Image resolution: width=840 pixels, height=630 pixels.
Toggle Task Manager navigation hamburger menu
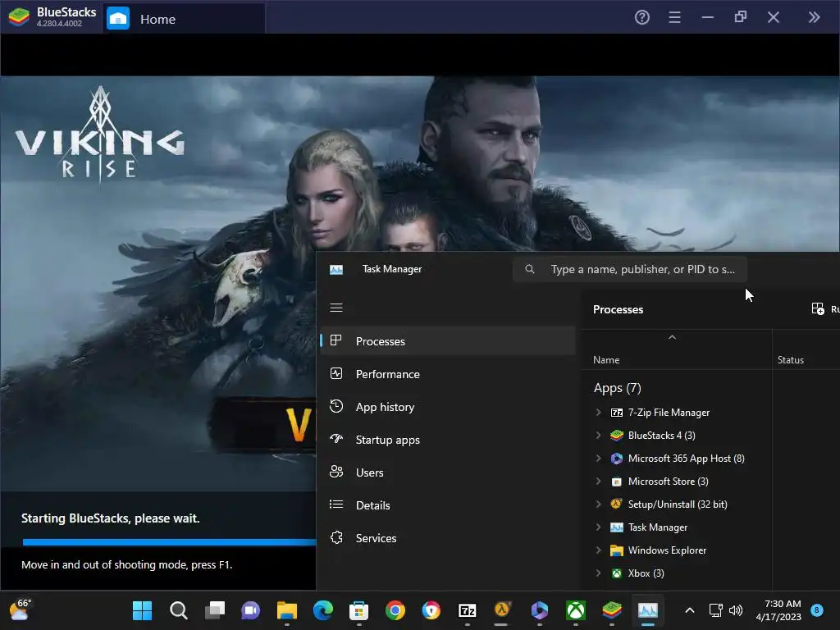(x=336, y=308)
